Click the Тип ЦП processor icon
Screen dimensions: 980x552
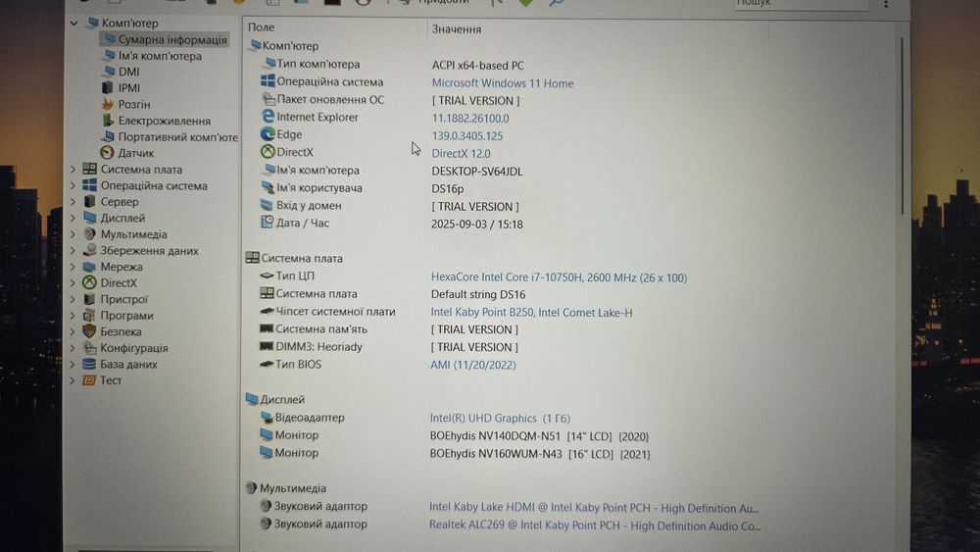pos(267,276)
